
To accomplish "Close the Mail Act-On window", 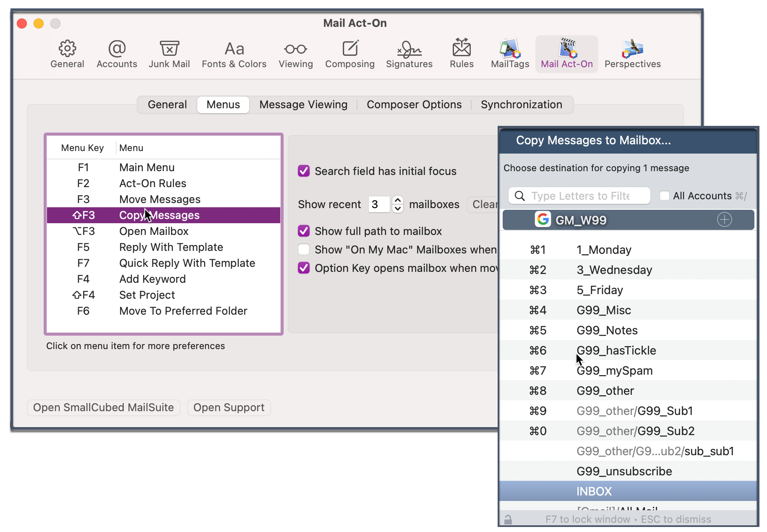I will (x=22, y=23).
